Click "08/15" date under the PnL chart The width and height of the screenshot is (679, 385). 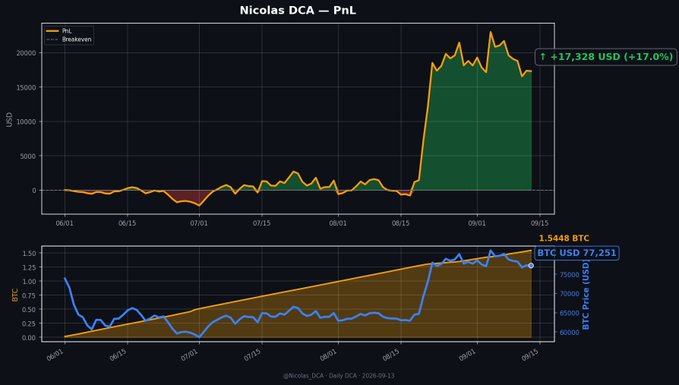(401, 223)
